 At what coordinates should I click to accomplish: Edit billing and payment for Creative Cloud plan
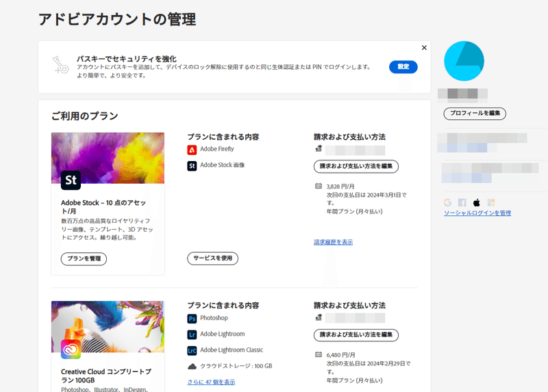(x=356, y=335)
